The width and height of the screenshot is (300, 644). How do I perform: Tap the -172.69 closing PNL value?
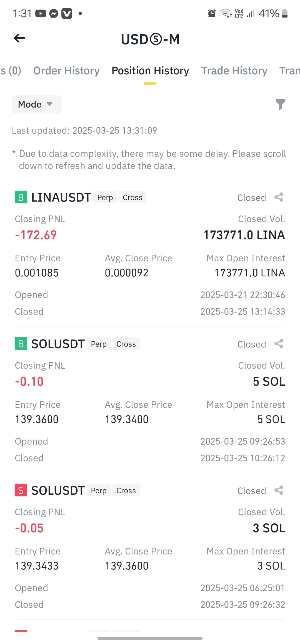(36, 235)
